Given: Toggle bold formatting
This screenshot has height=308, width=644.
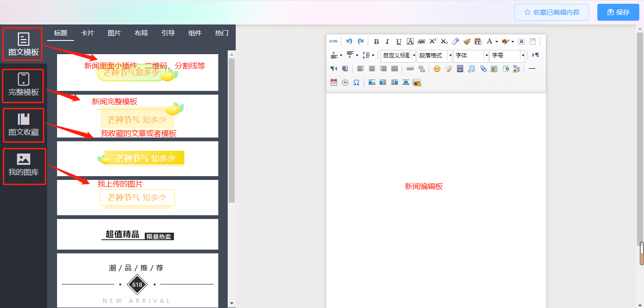Looking at the screenshot, I should 376,41.
